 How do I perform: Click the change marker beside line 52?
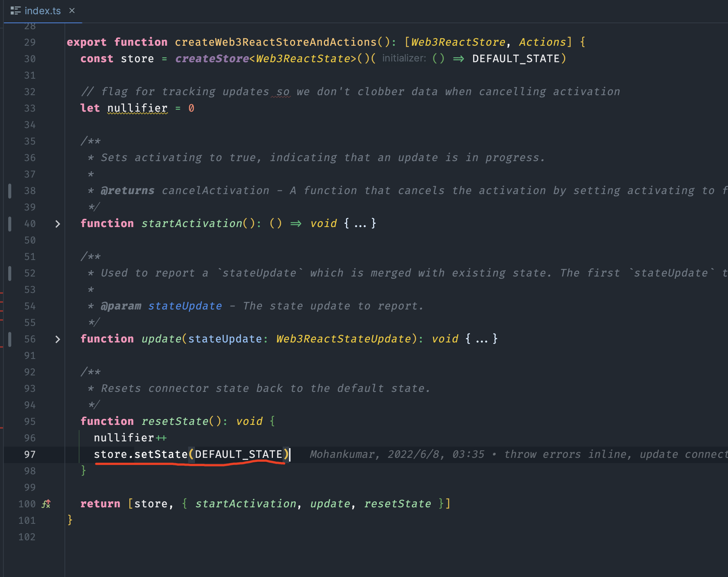(x=10, y=273)
